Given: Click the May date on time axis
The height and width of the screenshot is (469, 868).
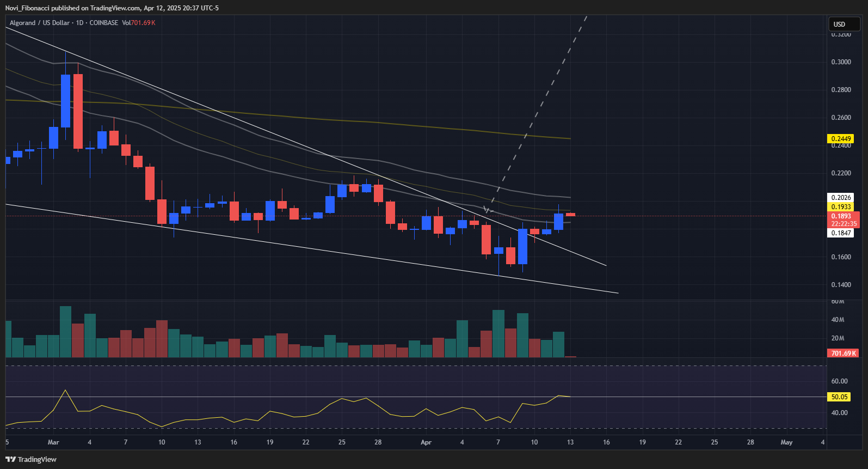Looking at the screenshot, I should click(x=786, y=442).
